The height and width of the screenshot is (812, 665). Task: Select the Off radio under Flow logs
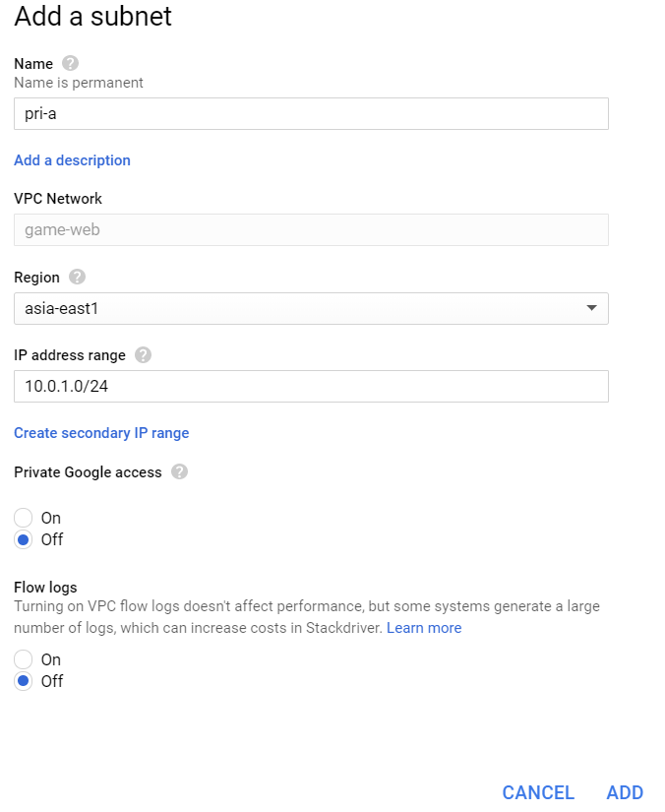click(24, 681)
